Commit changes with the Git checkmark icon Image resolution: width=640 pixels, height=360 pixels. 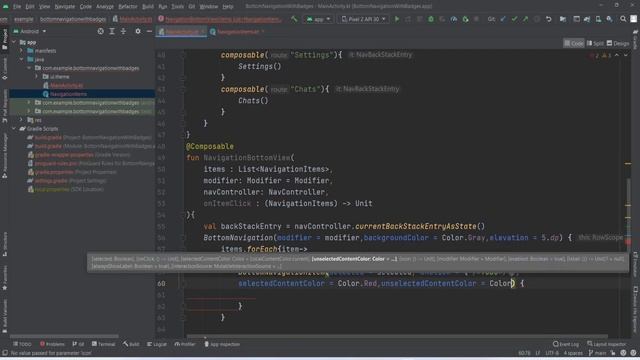coord(514,19)
